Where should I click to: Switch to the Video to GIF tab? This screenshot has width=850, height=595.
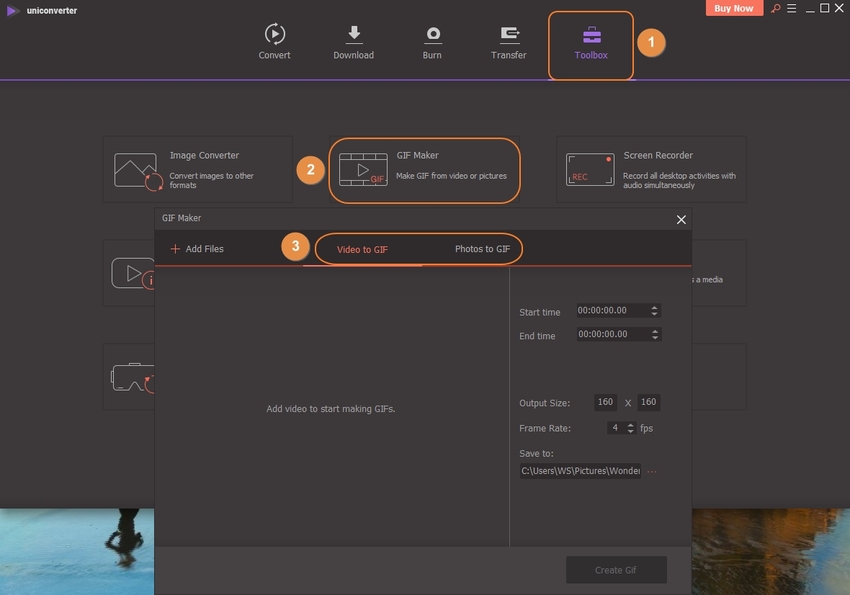coord(362,249)
